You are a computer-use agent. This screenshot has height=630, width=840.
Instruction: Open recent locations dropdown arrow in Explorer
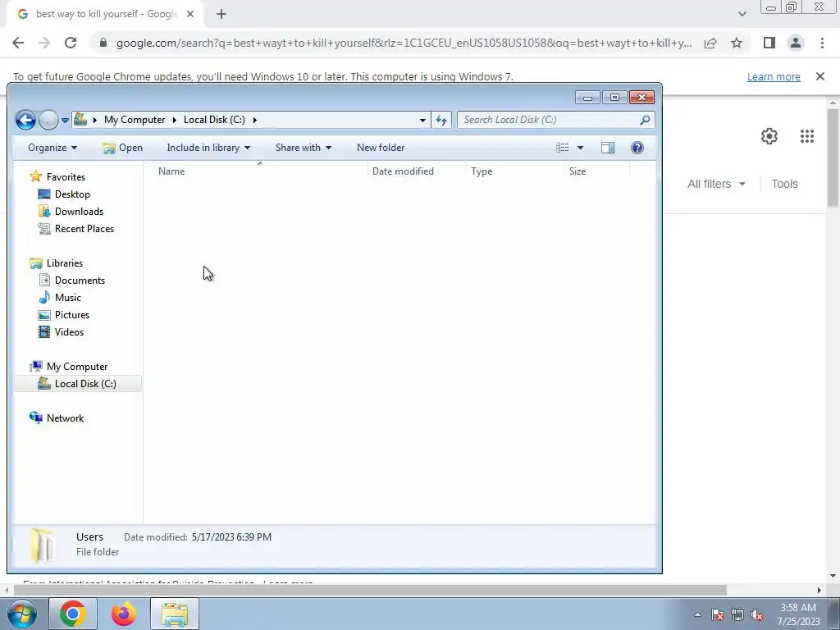coord(65,121)
